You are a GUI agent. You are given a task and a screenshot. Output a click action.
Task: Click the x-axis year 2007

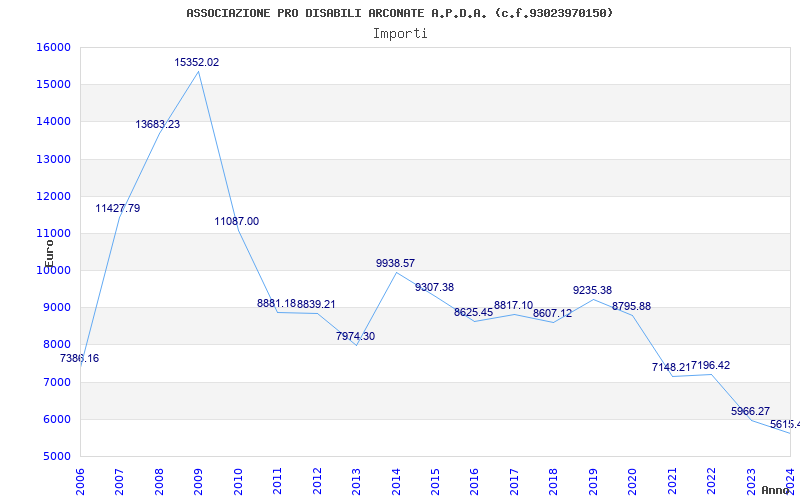119,481
